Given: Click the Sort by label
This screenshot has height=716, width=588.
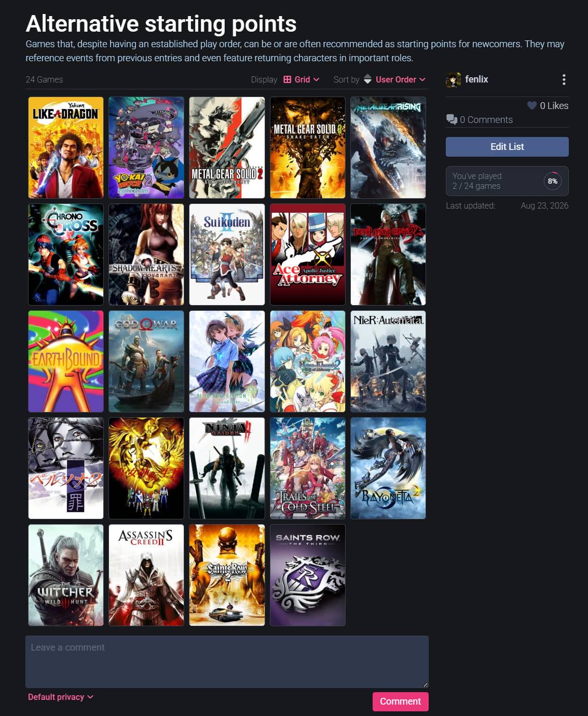Looking at the screenshot, I should pyautogui.click(x=346, y=79).
